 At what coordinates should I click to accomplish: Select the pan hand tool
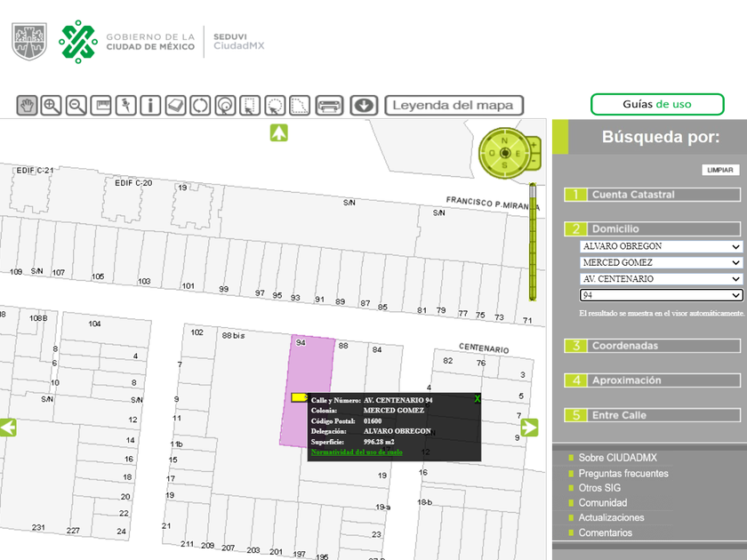click(x=28, y=106)
